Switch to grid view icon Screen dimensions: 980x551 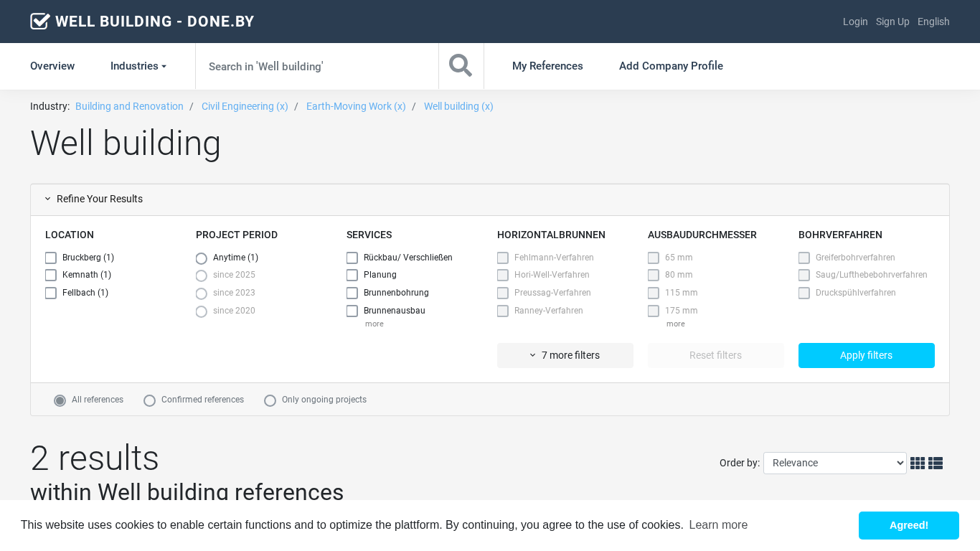[918, 463]
